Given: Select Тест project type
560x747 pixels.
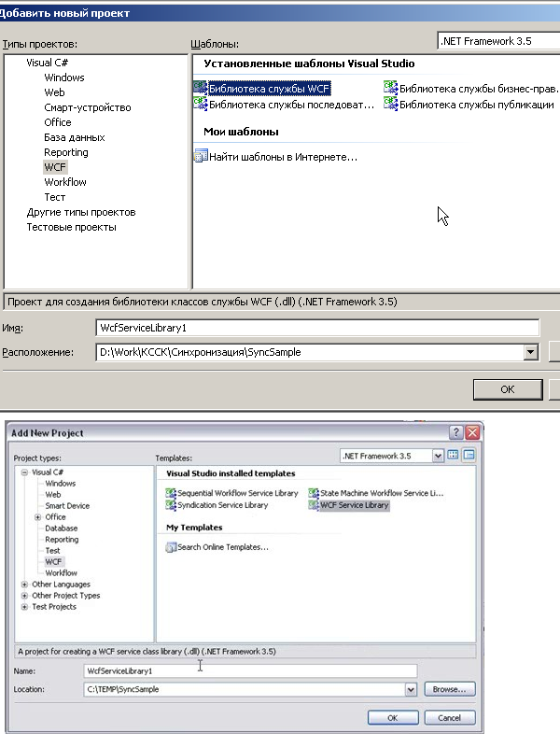Looking at the screenshot, I should 55,197.
